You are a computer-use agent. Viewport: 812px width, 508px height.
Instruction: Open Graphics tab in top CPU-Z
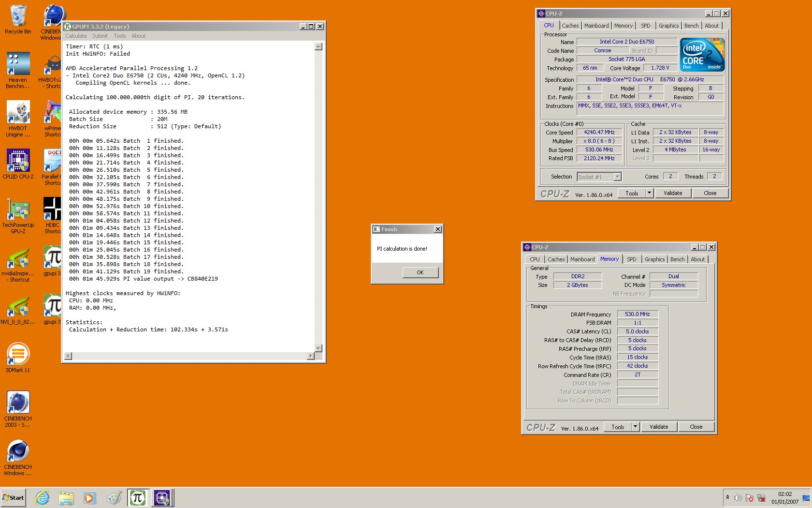(x=668, y=26)
